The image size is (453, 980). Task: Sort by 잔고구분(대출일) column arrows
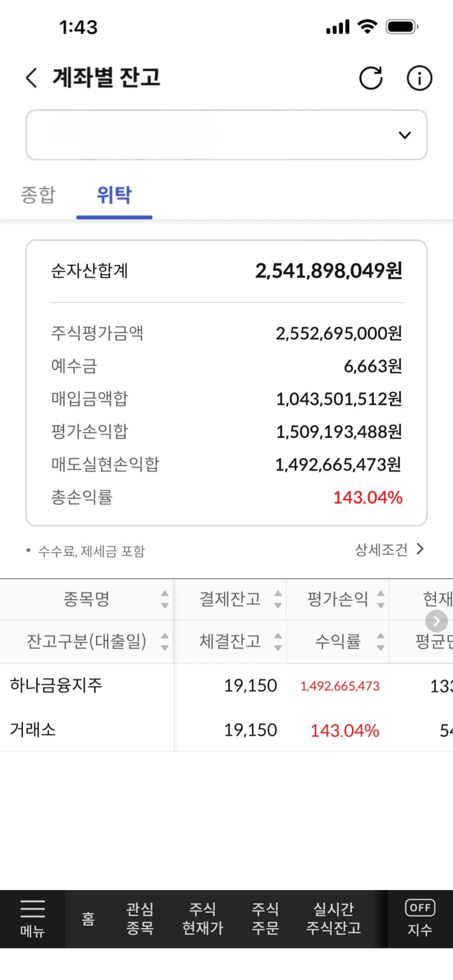pyautogui.click(x=165, y=641)
